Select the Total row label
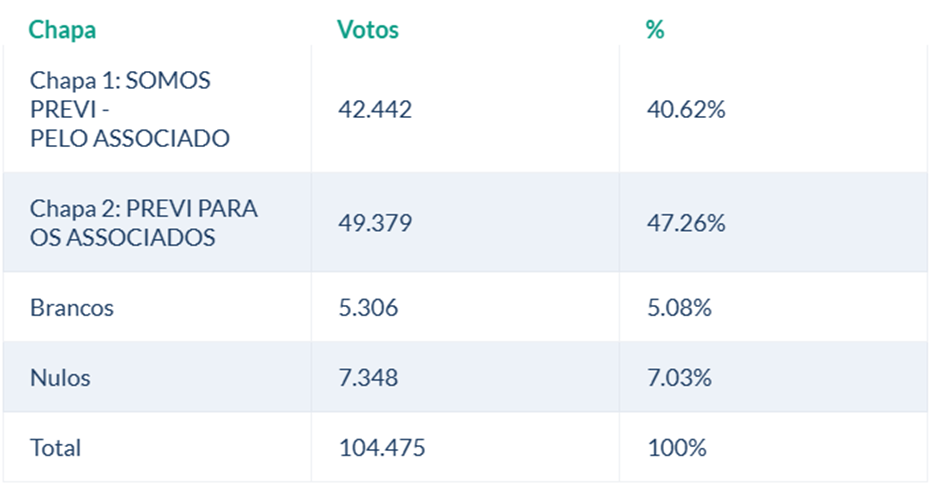 click(56, 448)
